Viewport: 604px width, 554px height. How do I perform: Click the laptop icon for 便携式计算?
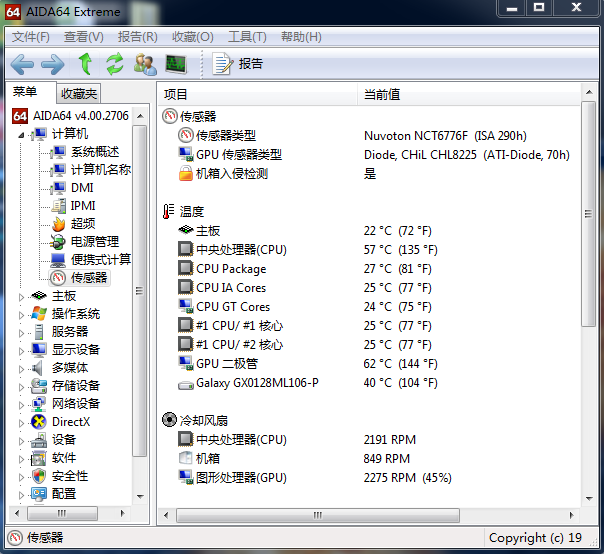click(x=58, y=260)
